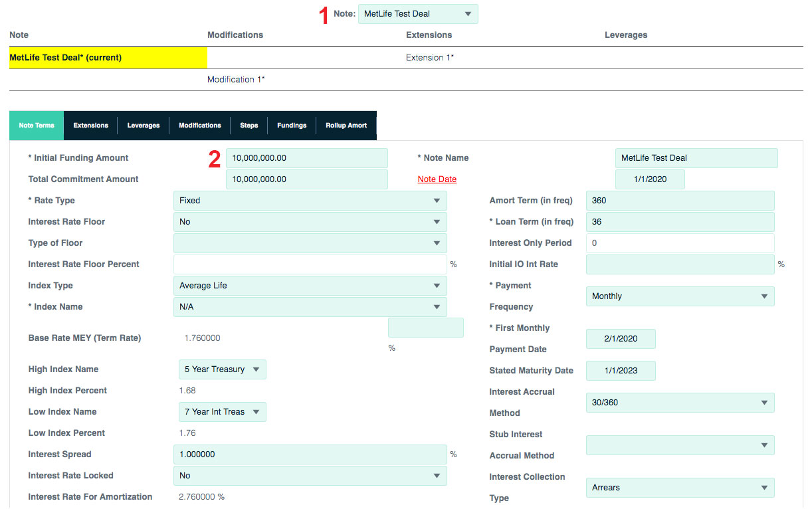This screenshot has width=812, height=509.
Task: Click the Interest Rate Floor Percent field
Action: (310, 264)
